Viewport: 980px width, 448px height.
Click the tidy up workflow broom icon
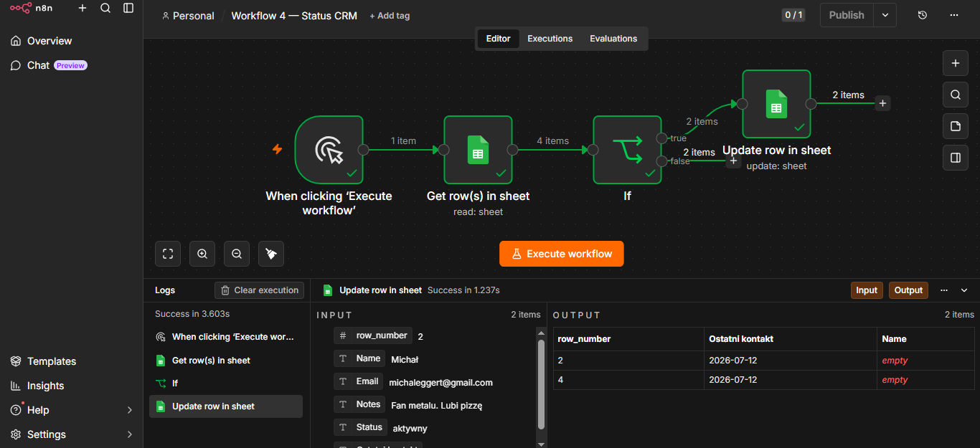click(x=271, y=254)
